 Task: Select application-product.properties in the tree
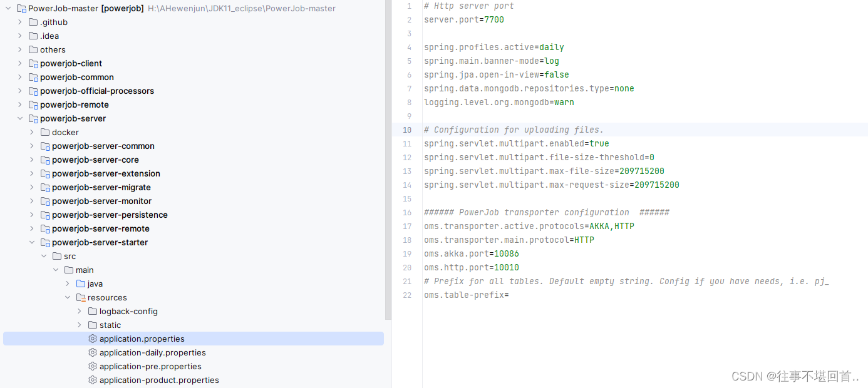coord(159,380)
